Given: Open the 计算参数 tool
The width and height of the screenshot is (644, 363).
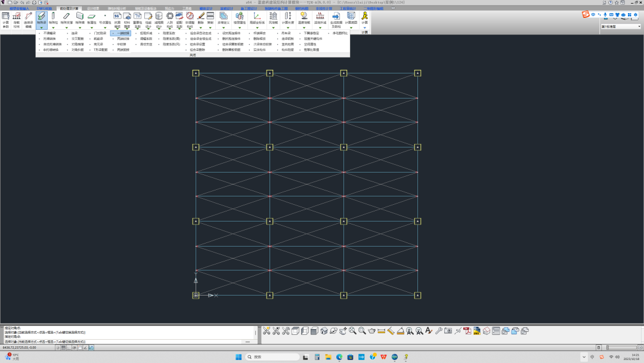Looking at the screenshot, I should [x=5, y=20].
